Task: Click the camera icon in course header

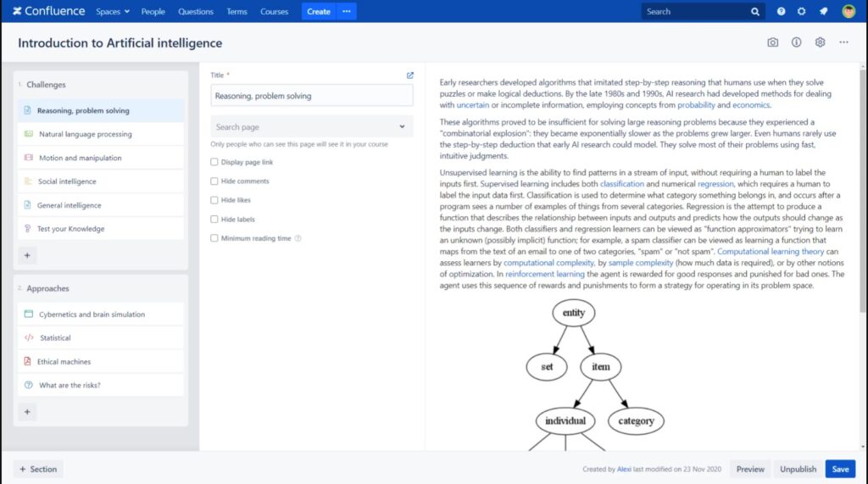Action: [x=772, y=42]
